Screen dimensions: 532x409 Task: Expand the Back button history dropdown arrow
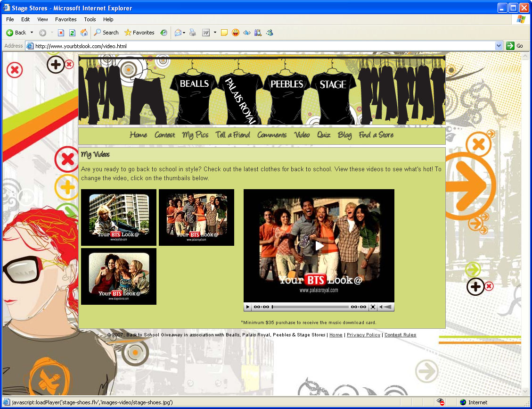point(32,33)
